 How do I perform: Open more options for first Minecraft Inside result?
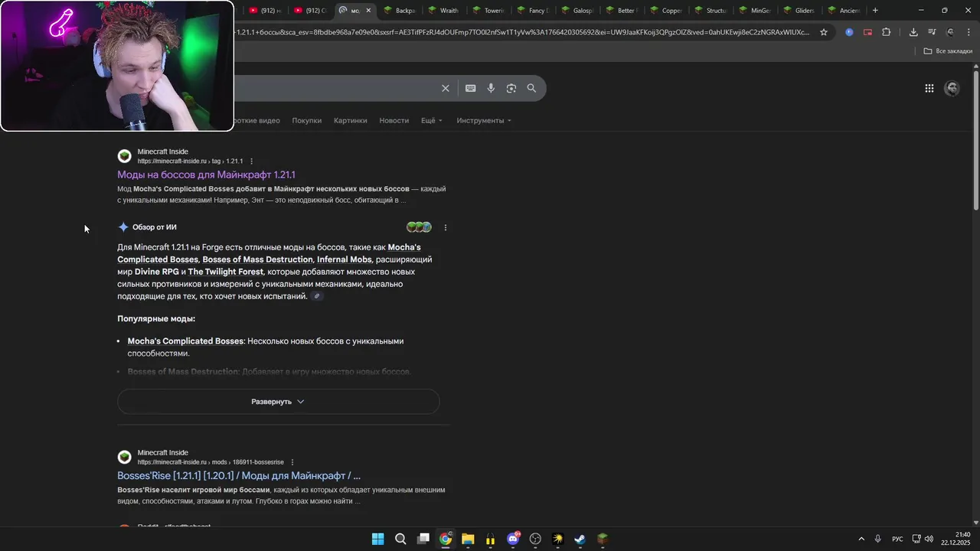click(x=251, y=161)
